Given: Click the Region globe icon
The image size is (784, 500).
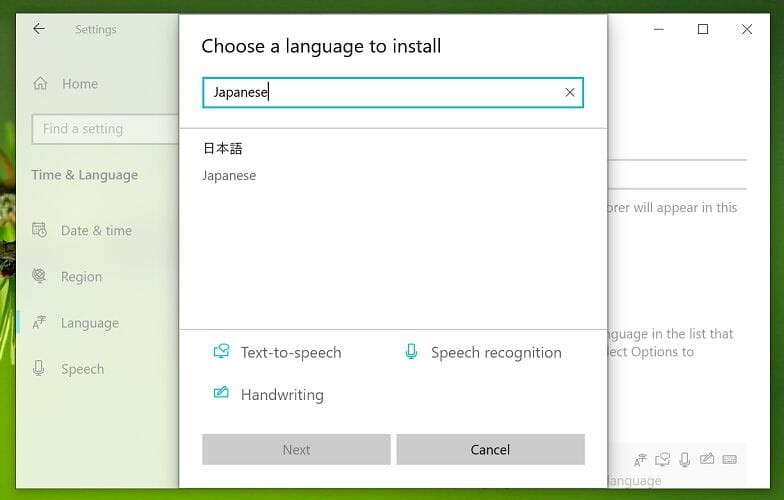Looking at the screenshot, I should pyautogui.click(x=39, y=276).
